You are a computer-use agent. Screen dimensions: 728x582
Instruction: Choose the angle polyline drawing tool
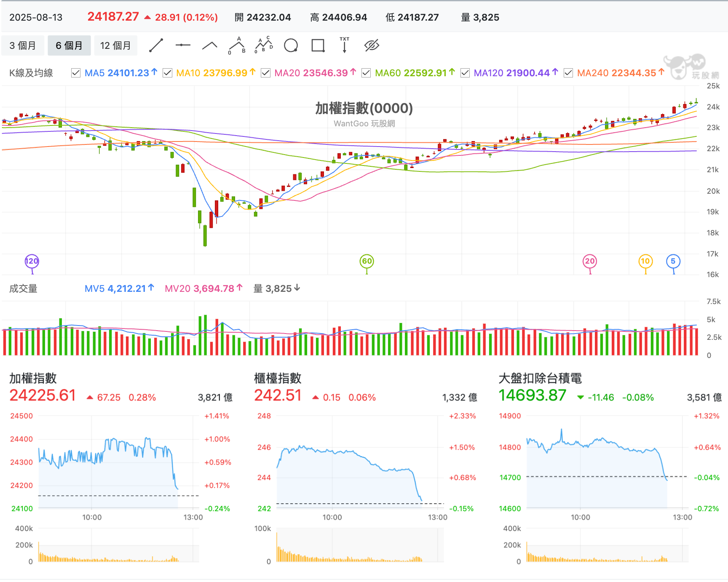(x=209, y=45)
